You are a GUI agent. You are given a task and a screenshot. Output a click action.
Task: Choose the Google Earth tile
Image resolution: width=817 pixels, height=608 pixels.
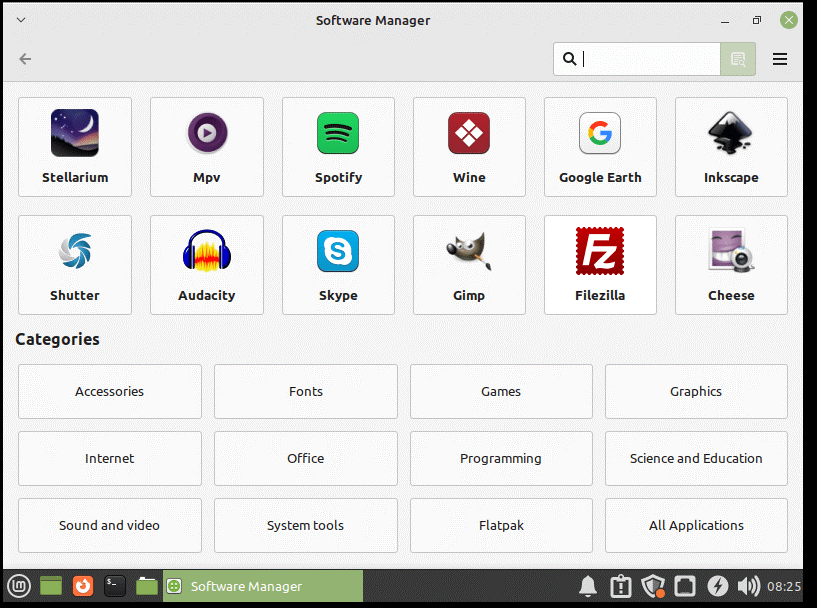(x=600, y=147)
